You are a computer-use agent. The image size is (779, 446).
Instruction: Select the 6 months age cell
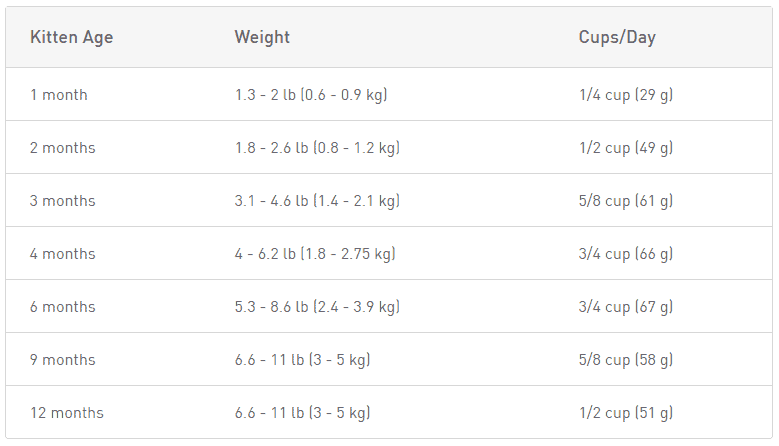coord(63,307)
